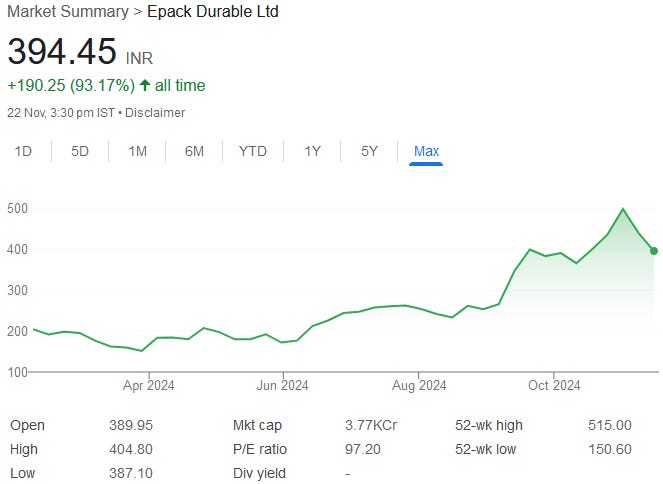Click the High label in stats table

point(24,449)
